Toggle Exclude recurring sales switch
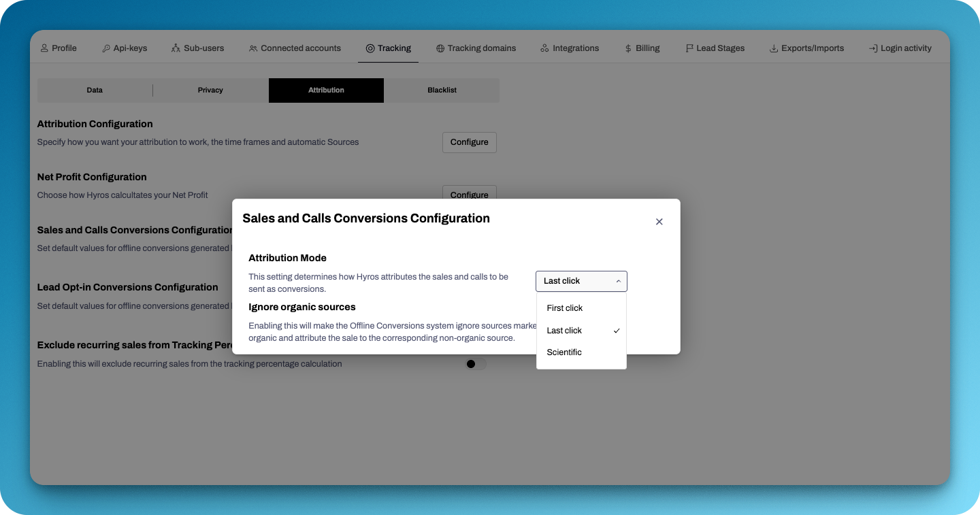This screenshot has height=515, width=980. pyautogui.click(x=475, y=364)
